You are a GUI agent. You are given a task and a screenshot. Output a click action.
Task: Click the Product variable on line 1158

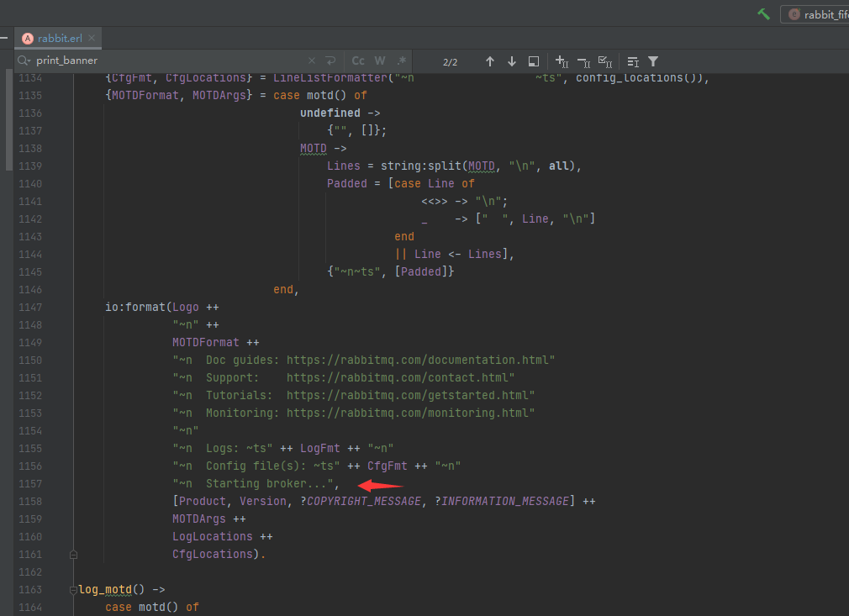pos(203,501)
